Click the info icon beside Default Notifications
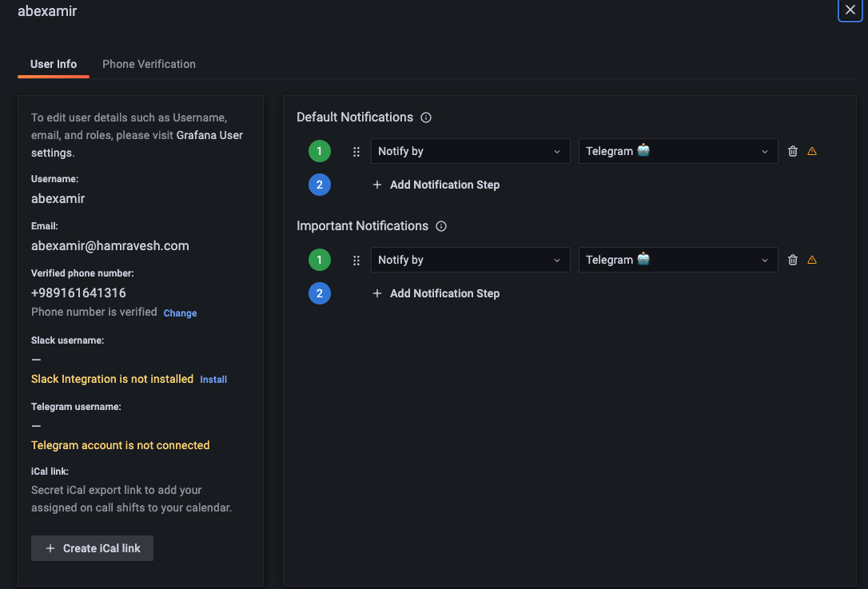868x589 pixels. pos(425,117)
